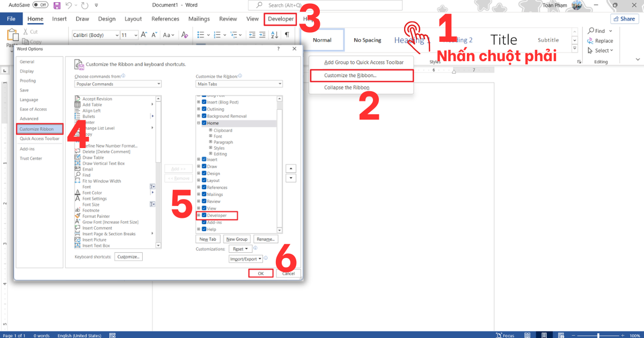Click the Rename button
Viewport: 644px width, 338px height.
(265, 239)
